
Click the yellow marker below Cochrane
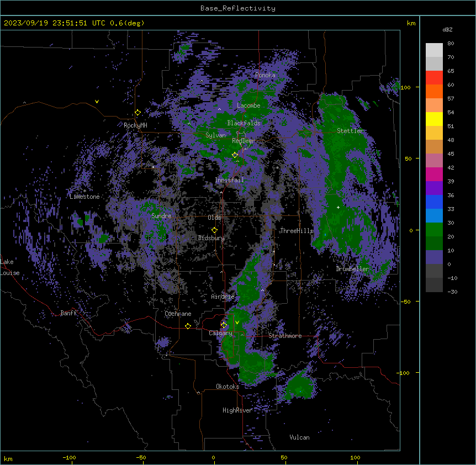[x=188, y=326]
